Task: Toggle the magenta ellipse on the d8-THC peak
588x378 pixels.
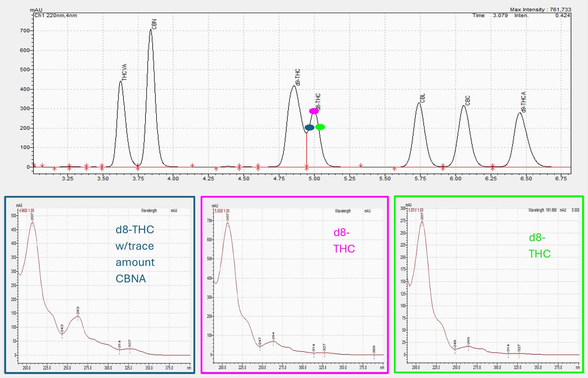Action: point(314,111)
